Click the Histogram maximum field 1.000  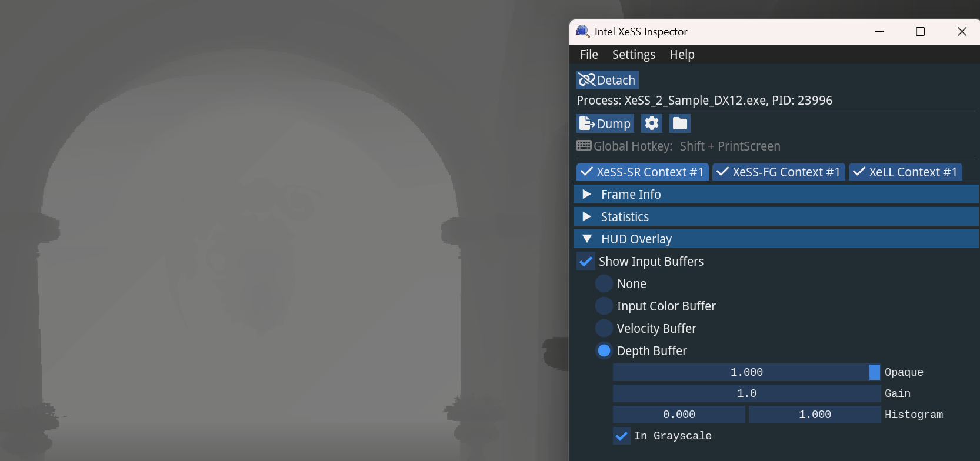[x=815, y=415]
